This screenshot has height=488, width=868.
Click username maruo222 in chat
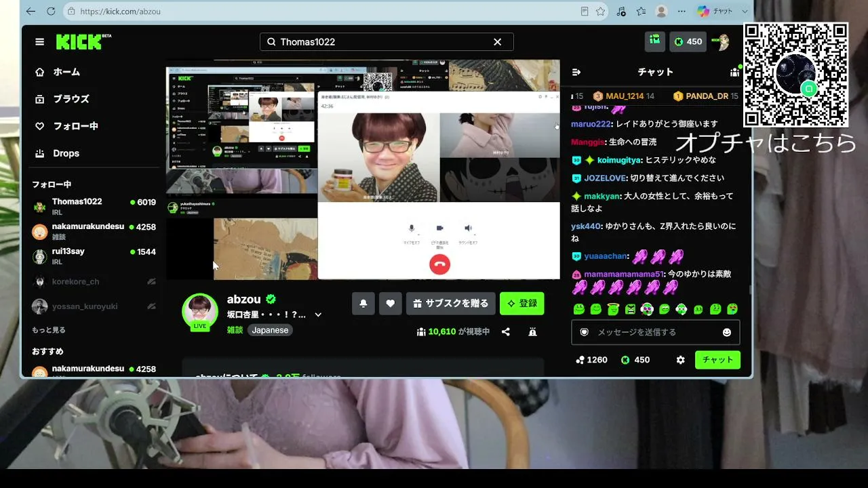tap(591, 124)
